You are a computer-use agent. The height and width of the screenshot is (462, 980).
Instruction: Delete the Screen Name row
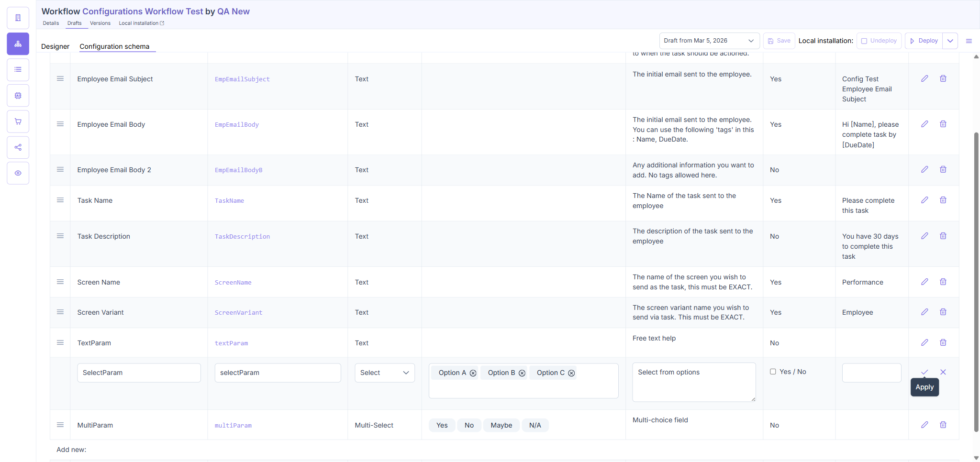(x=943, y=282)
